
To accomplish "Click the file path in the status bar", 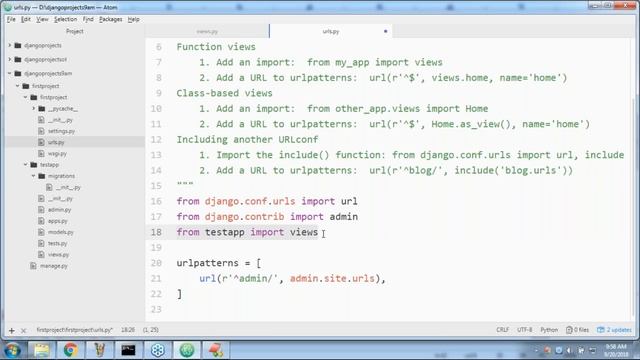I will tap(74, 330).
